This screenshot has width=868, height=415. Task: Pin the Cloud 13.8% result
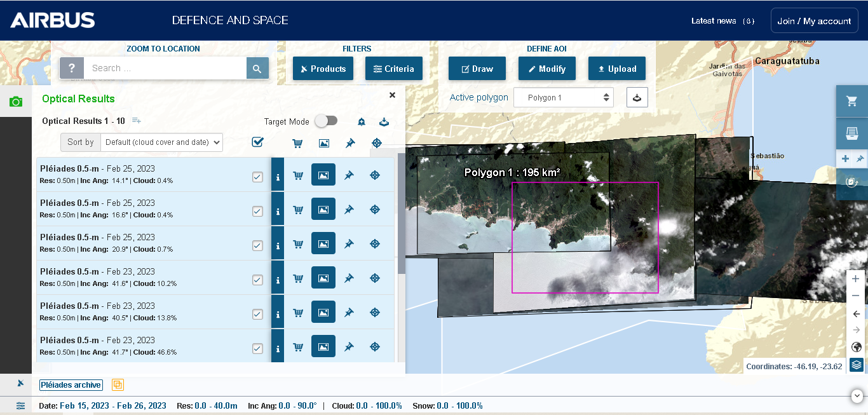click(349, 313)
